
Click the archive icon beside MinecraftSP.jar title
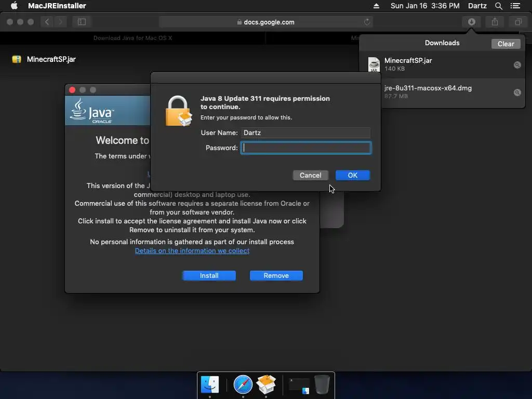point(17,59)
